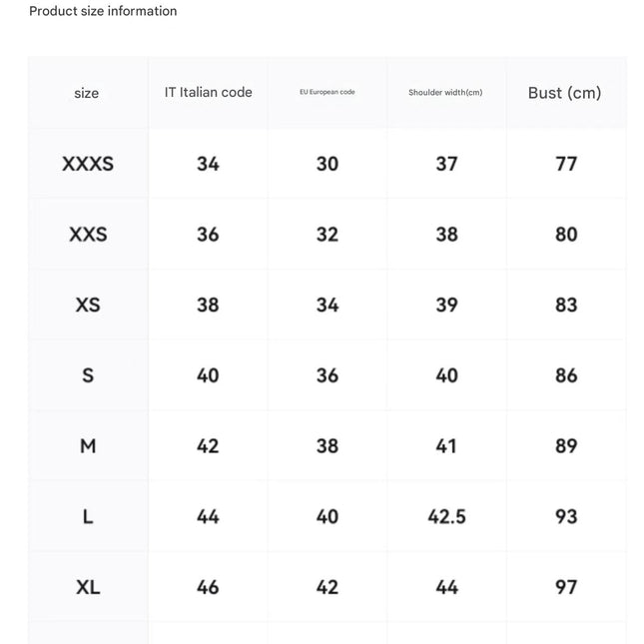The height and width of the screenshot is (644, 644).
Task: Click the M size row label
Action: [x=88, y=446]
